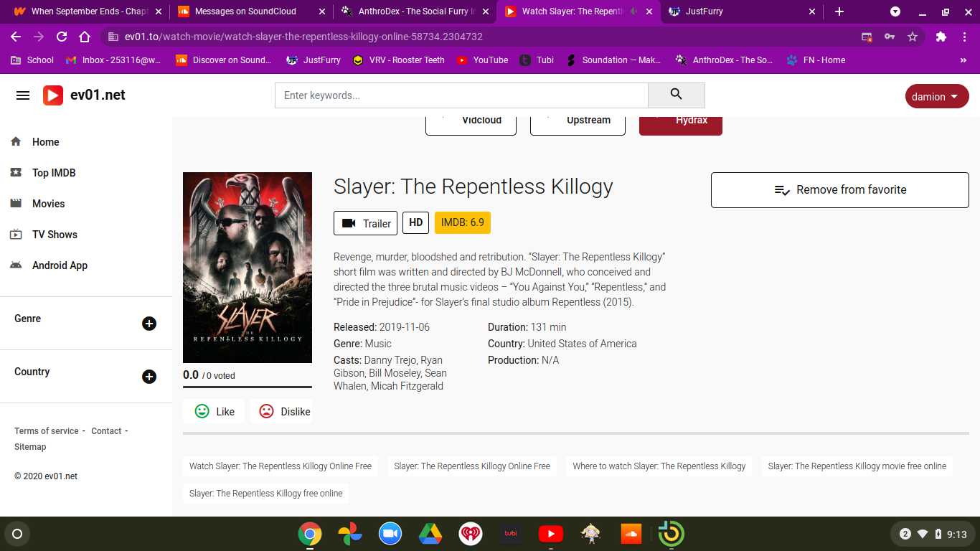Open the blocked pop-up indicator icon

point(867,37)
